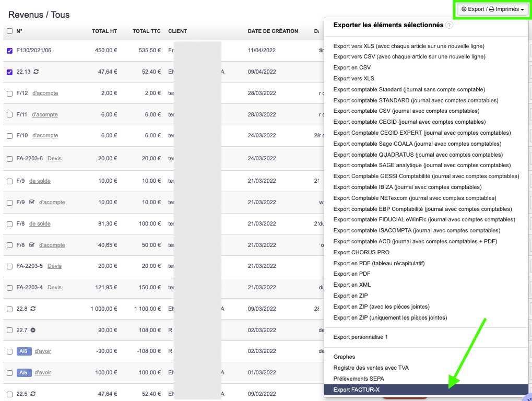Toggle the select-all checkbox in table header
532x401 pixels.
[9, 31]
